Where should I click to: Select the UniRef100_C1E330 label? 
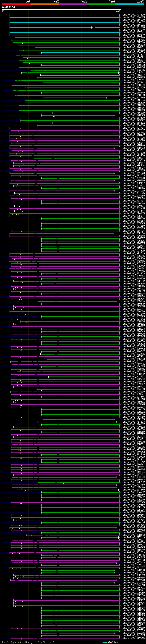(x=133, y=100)
